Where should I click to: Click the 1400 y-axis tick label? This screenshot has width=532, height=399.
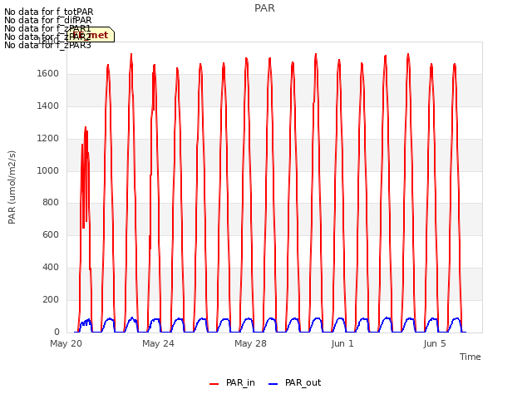coord(48,106)
